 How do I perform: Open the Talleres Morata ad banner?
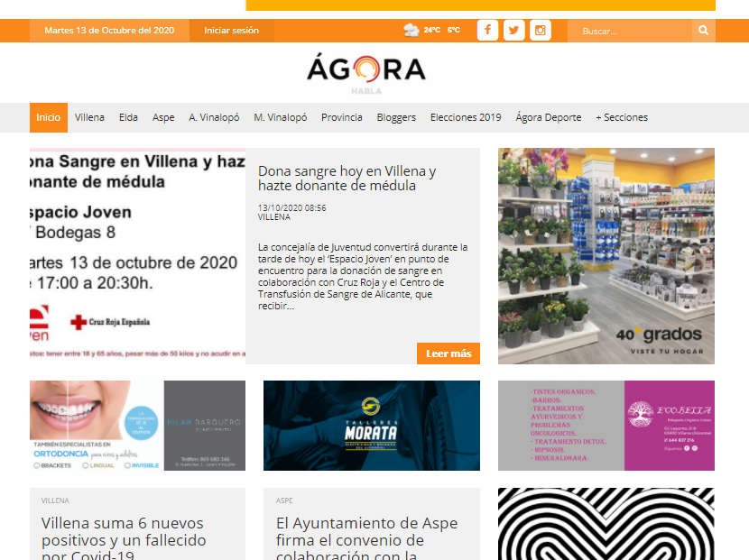pos(372,426)
